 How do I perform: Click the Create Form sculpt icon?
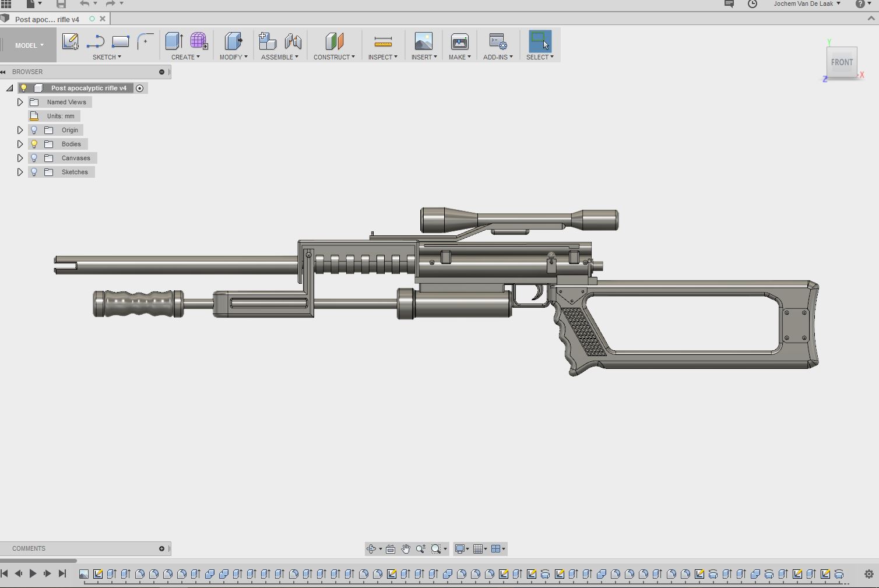tap(199, 41)
